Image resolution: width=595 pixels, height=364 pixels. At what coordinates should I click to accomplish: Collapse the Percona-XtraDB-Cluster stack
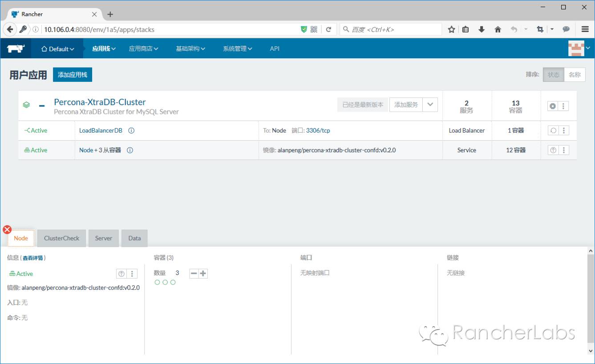click(x=42, y=105)
